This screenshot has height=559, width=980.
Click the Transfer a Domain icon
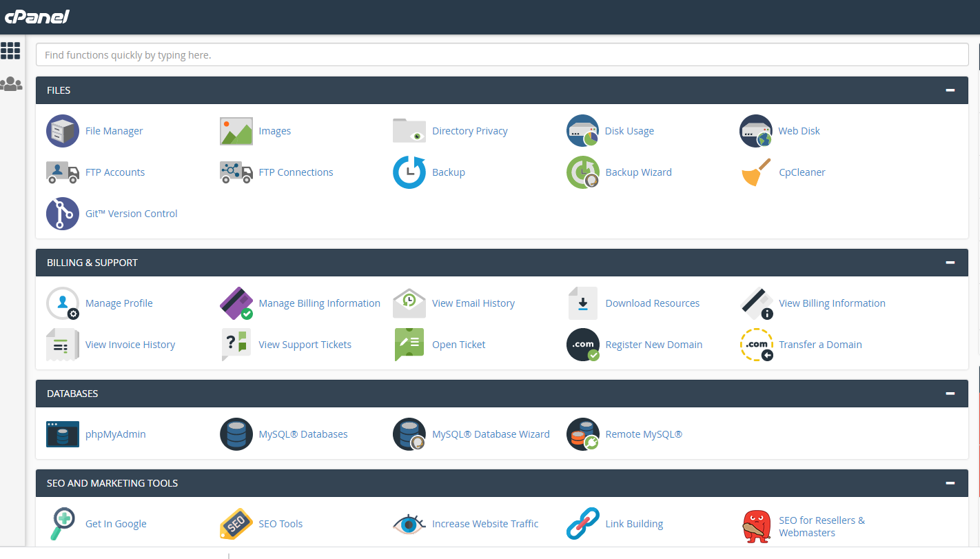coord(756,345)
